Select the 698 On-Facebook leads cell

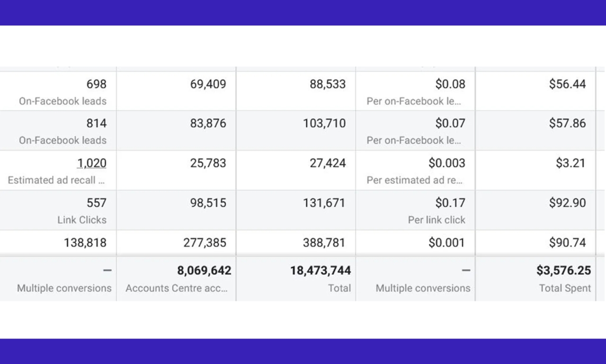(96, 84)
